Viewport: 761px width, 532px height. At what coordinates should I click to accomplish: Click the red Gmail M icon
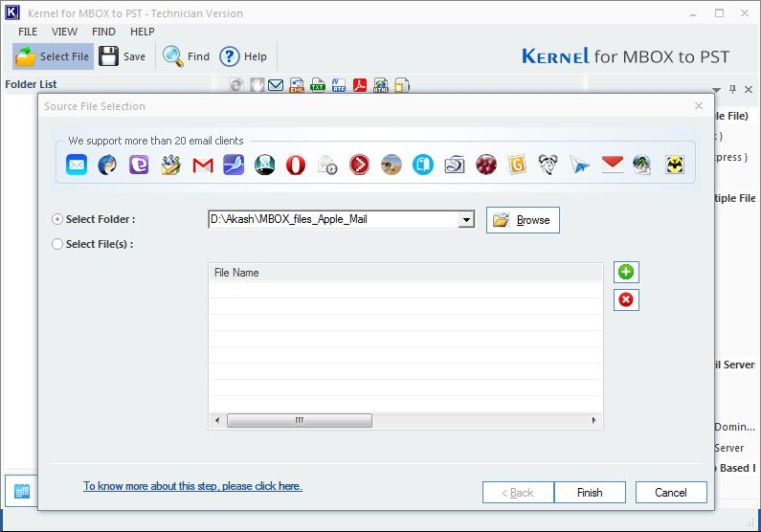(x=203, y=166)
